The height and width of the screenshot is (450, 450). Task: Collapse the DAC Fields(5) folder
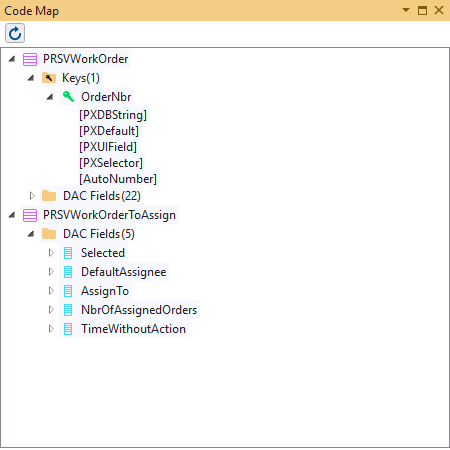click(x=31, y=234)
